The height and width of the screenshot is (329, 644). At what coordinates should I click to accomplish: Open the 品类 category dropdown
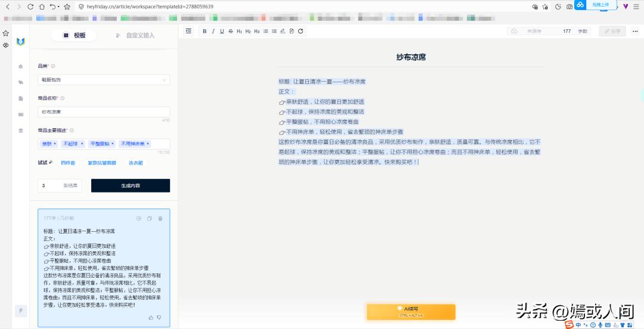point(104,80)
